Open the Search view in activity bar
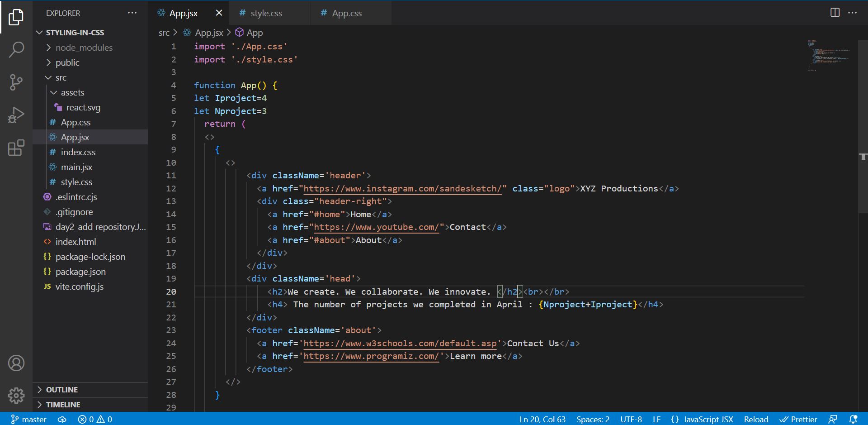 click(x=16, y=50)
